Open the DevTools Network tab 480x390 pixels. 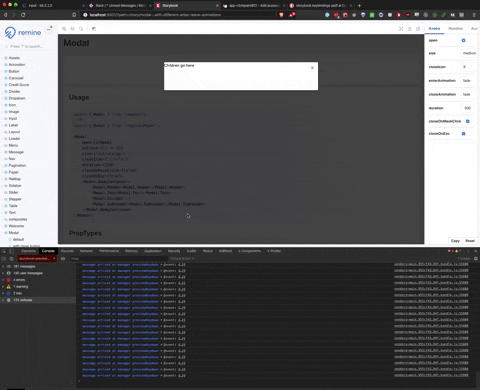click(x=86, y=251)
